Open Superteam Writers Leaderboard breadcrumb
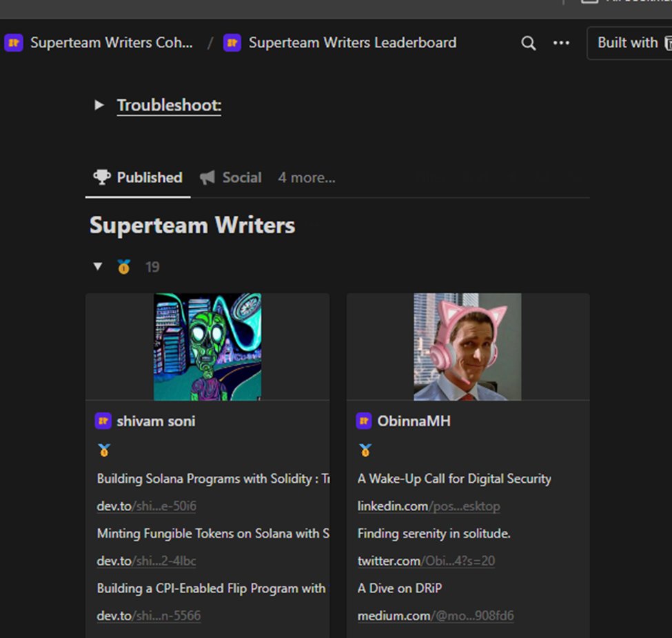672x638 pixels. 353,43
